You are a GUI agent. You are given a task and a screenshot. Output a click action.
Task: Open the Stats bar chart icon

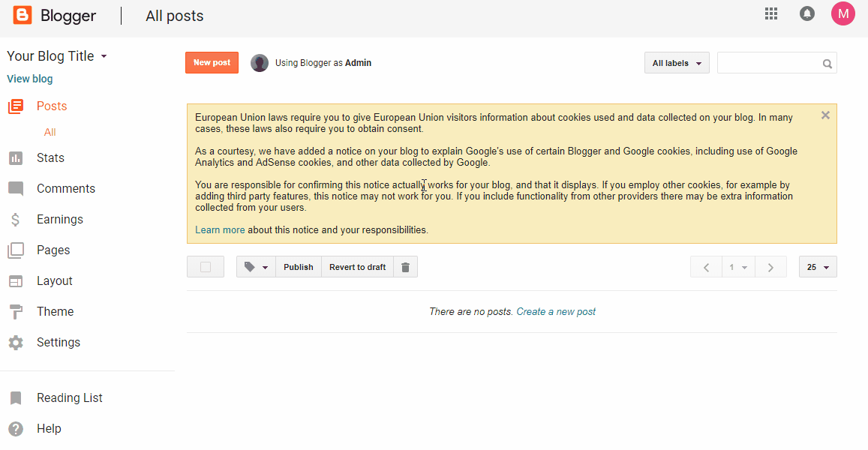[x=16, y=158]
